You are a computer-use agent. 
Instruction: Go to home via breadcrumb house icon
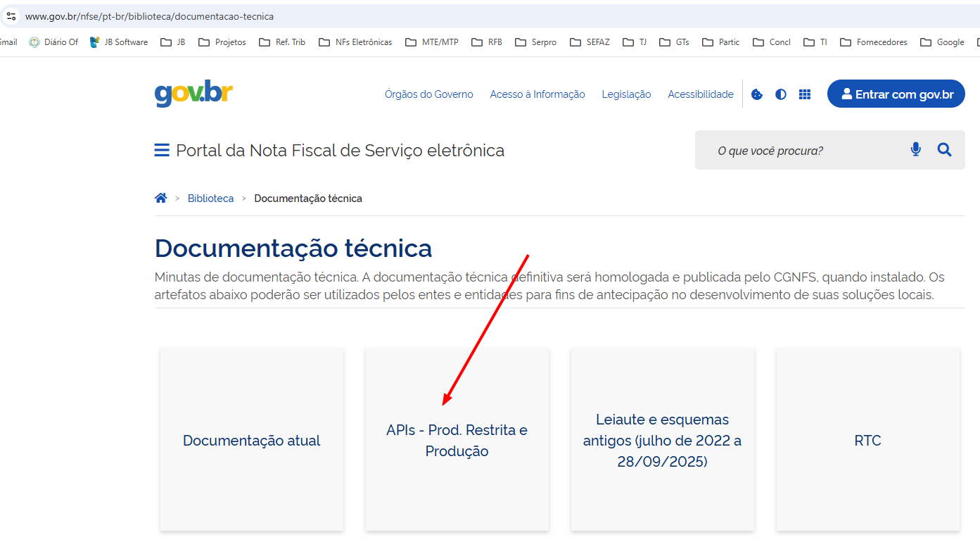pos(161,199)
